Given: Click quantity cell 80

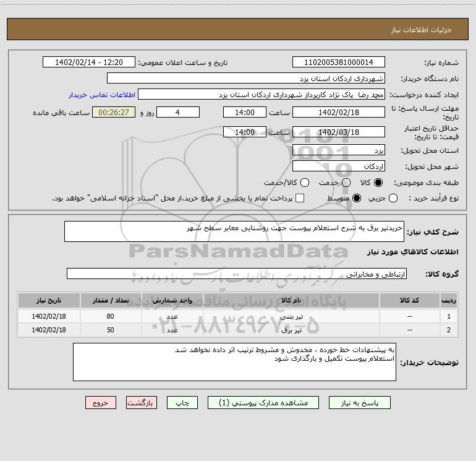Looking at the screenshot, I should click(x=111, y=316).
